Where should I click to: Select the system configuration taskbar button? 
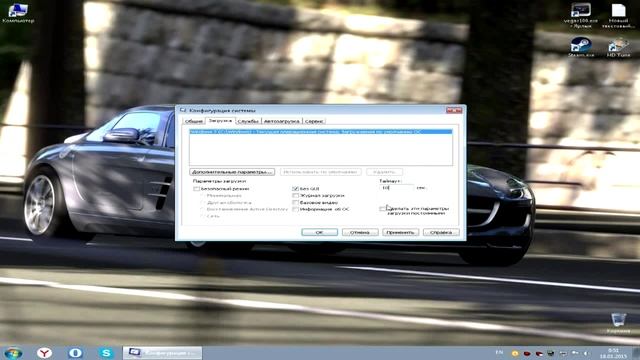coord(162,353)
